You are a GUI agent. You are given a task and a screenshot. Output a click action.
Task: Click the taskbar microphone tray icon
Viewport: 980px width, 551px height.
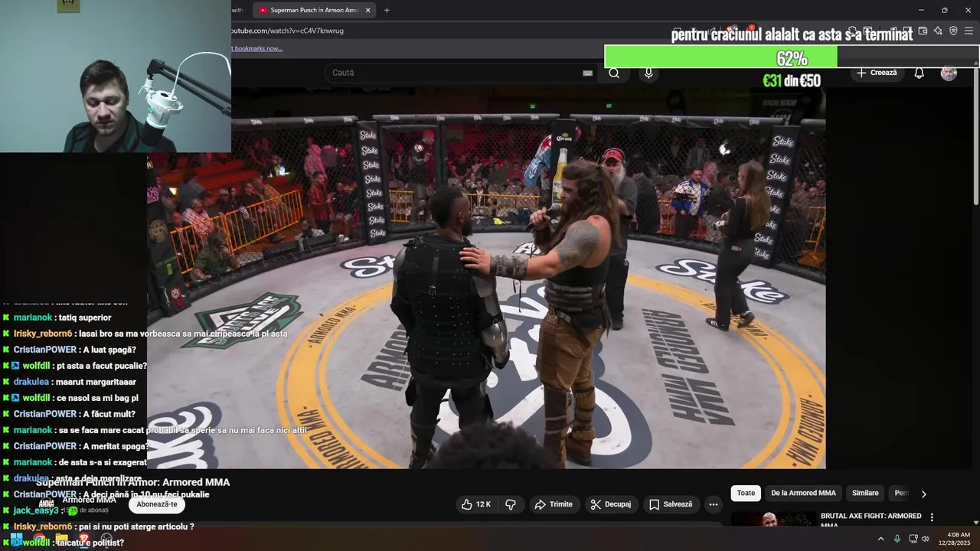coord(897,539)
